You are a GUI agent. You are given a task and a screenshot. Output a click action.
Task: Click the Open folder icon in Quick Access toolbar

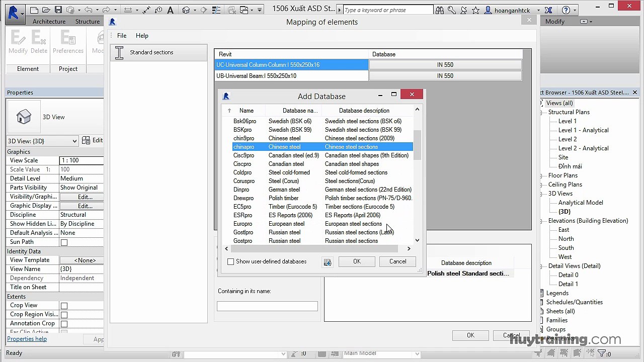click(46, 10)
